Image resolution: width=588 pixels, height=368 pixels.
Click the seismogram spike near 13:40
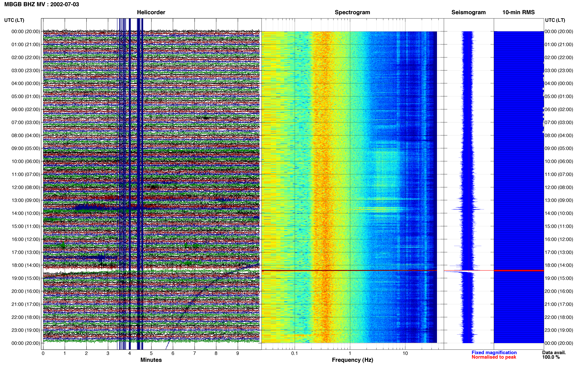(468, 209)
